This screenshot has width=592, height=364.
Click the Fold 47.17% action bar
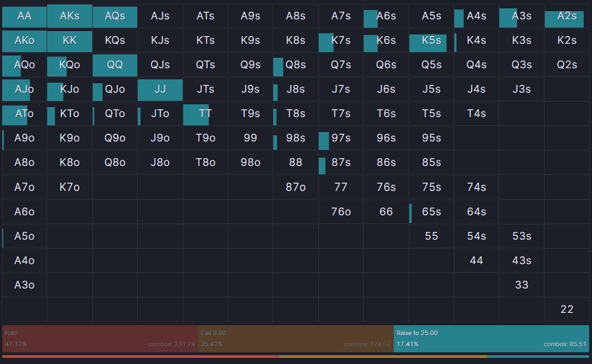(x=100, y=338)
